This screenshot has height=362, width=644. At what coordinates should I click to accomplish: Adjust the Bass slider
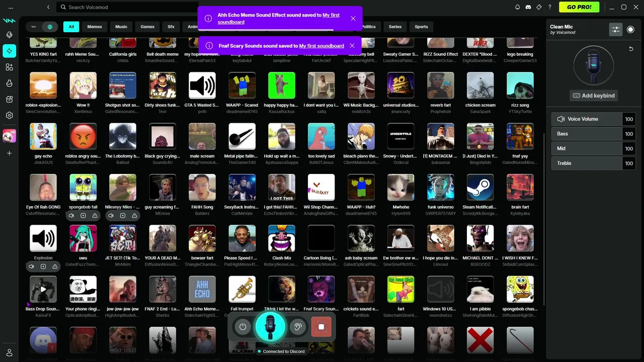point(594,134)
